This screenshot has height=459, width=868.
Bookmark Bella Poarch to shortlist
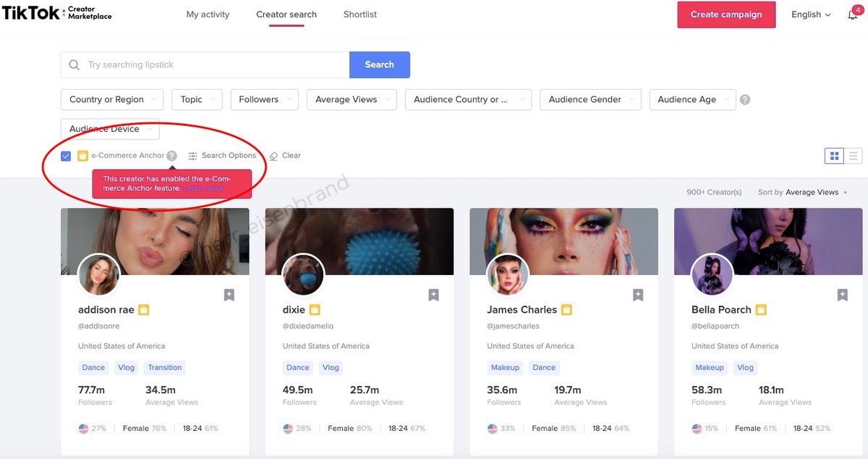pyautogui.click(x=843, y=295)
